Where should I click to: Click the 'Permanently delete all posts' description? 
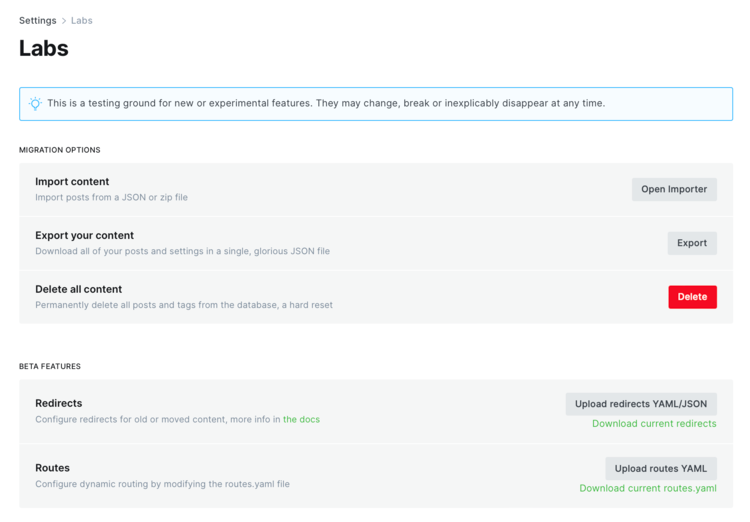(184, 305)
